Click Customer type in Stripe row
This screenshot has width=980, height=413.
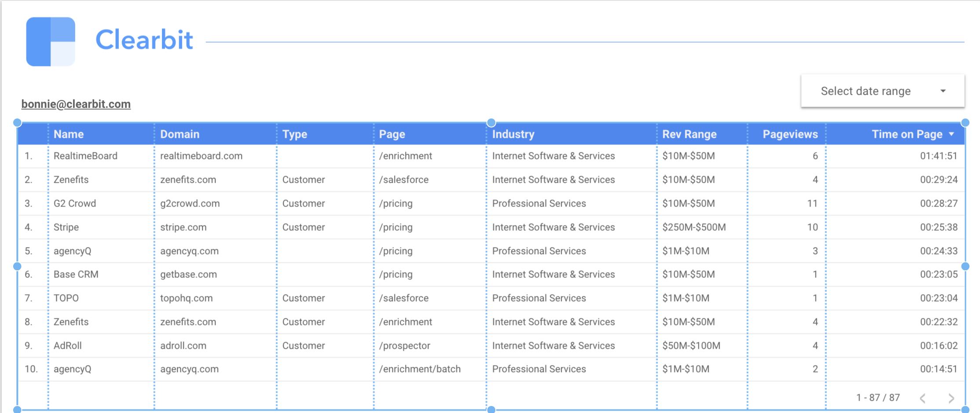pyautogui.click(x=304, y=227)
